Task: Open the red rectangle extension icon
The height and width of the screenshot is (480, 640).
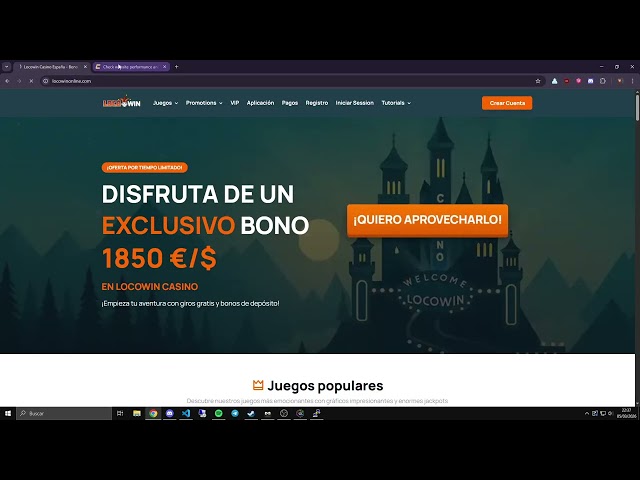Action: [x=567, y=81]
